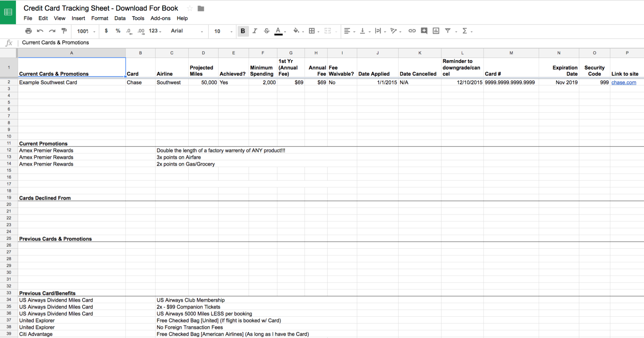Open the fill color picker
Screen dimensions: 644x338
(298, 31)
